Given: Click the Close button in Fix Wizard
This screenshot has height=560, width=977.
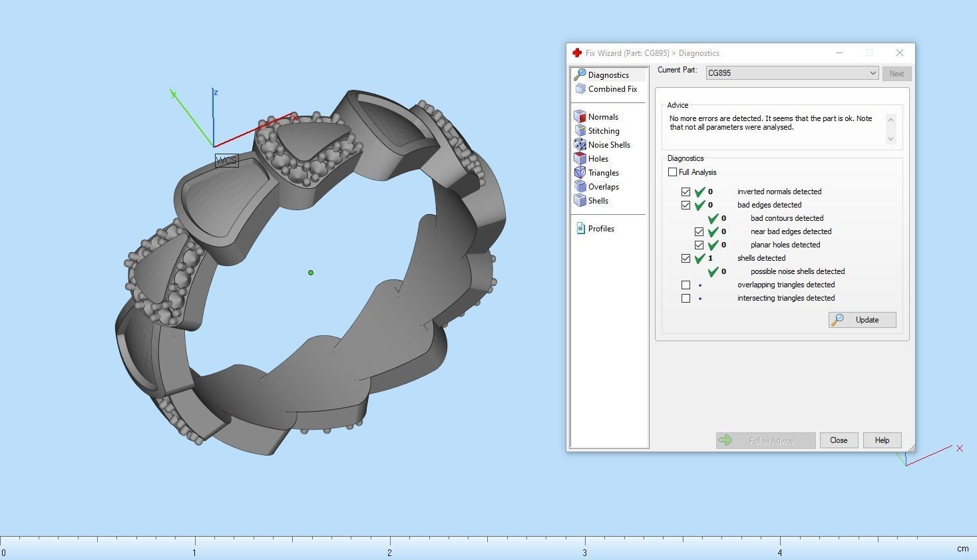Looking at the screenshot, I should [x=839, y=440].
